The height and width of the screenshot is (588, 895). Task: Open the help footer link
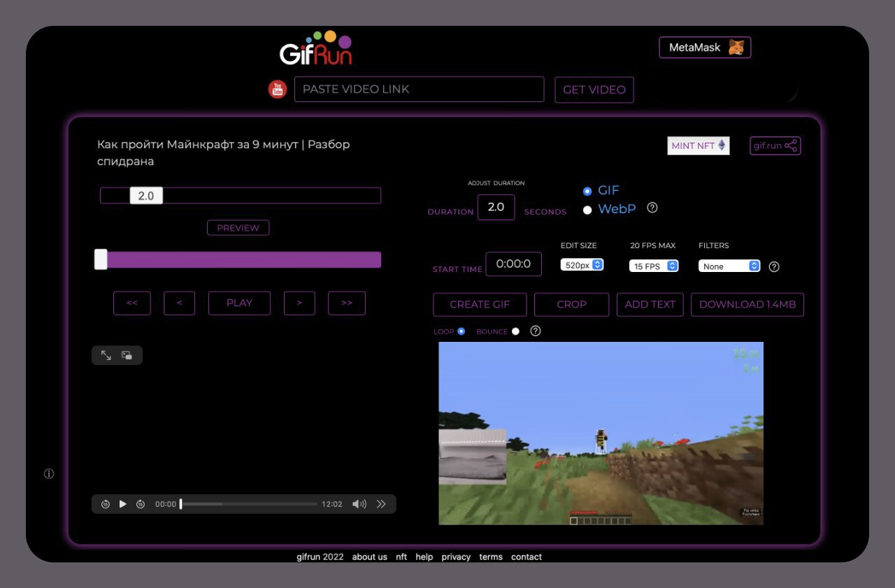424,557
